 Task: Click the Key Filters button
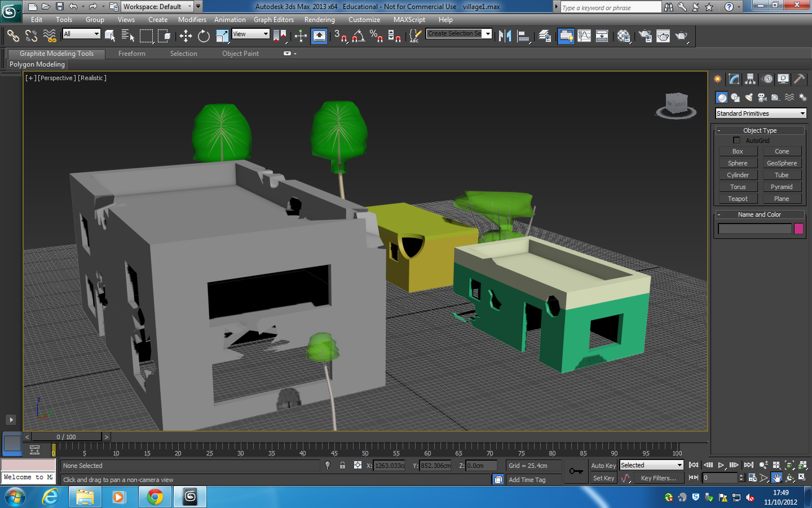pos(658,478)
